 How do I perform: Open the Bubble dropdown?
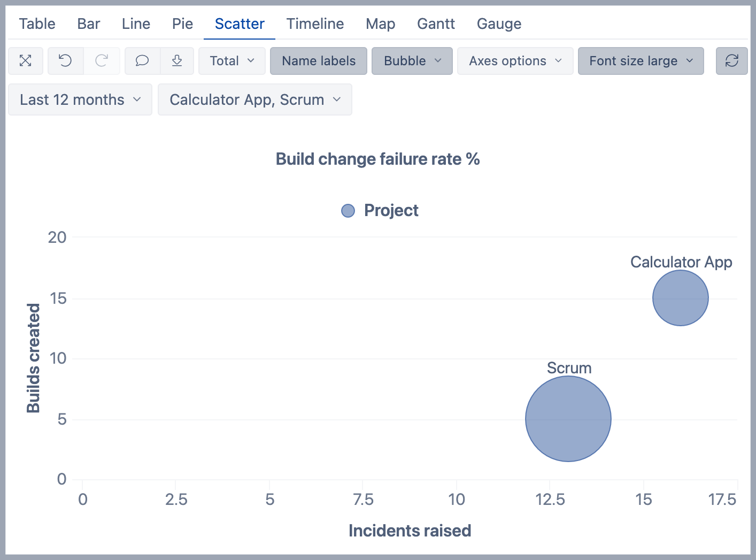pos(412,61)
